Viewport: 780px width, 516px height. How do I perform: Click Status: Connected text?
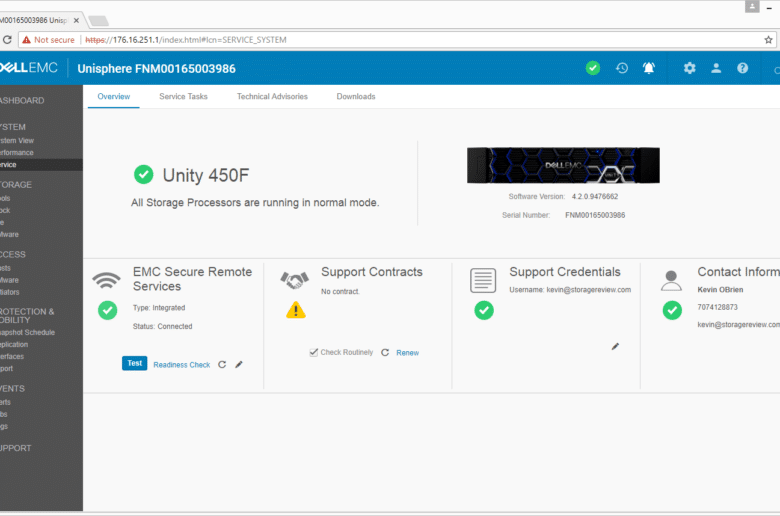162,326
